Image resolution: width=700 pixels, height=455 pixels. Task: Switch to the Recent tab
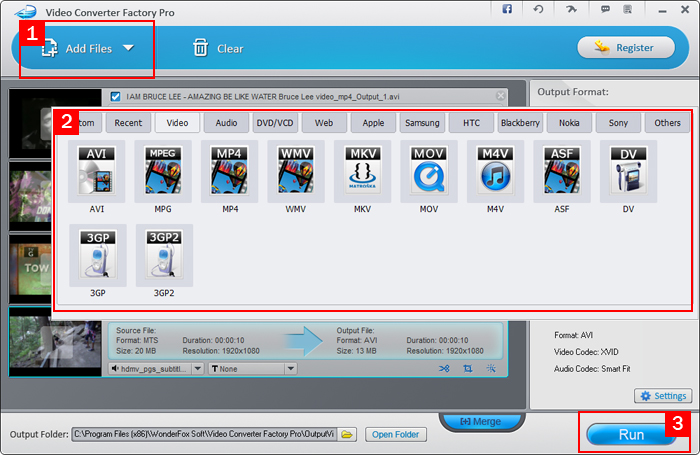128,123
